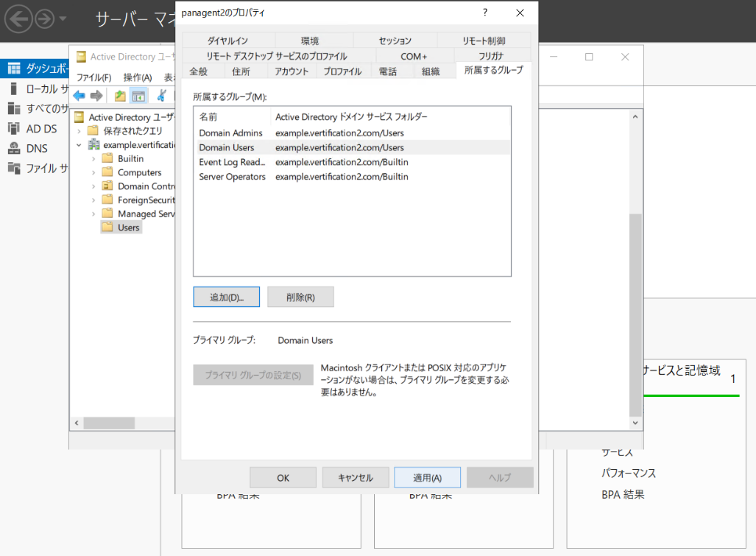756x556 pixels.
Task: Switch to the 環境 tab
Action: click(310, 41)
